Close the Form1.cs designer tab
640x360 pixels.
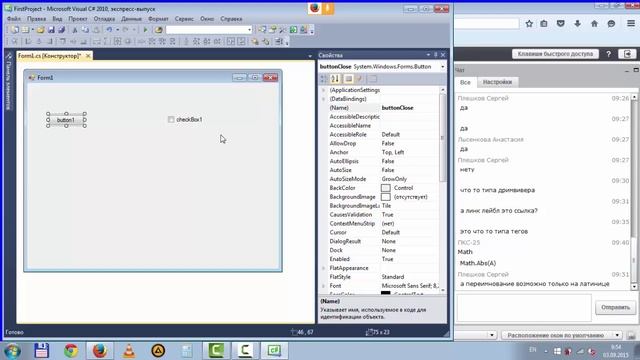point(88,56)
